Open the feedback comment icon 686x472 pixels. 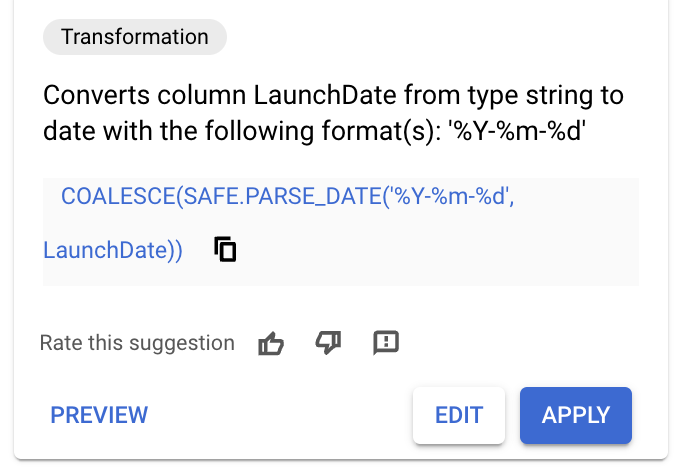pyautogui.click(x=386, y=343)
